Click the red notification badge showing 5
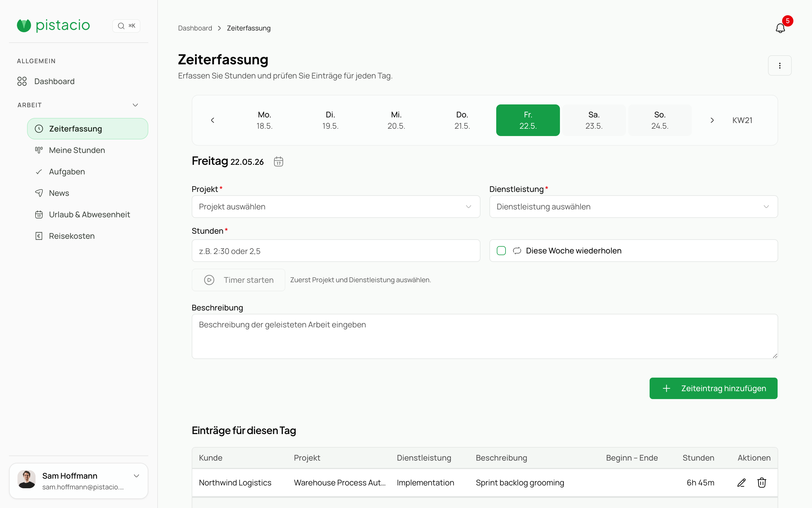812x508 pixels. (787, 21)
